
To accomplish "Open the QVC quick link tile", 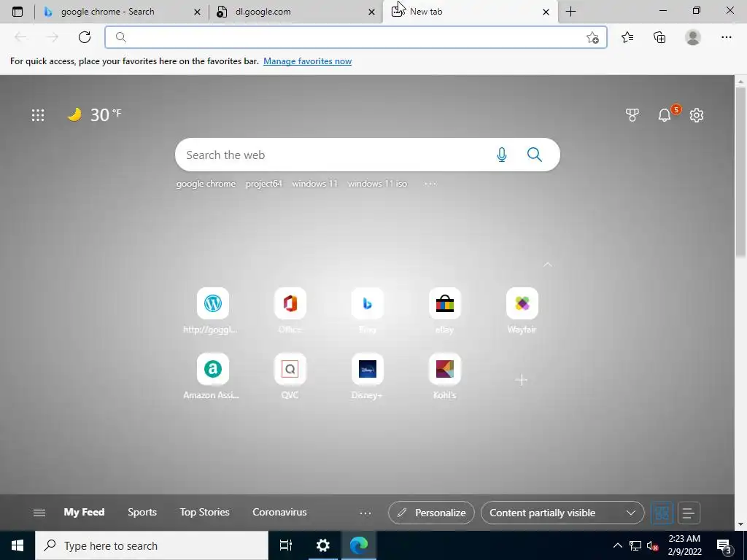I will 290,369.
